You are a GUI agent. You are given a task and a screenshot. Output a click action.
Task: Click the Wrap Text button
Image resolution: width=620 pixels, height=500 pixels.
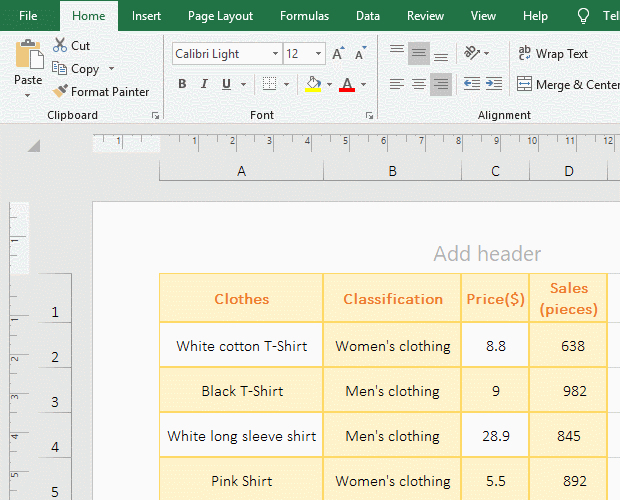click(553, 53)
